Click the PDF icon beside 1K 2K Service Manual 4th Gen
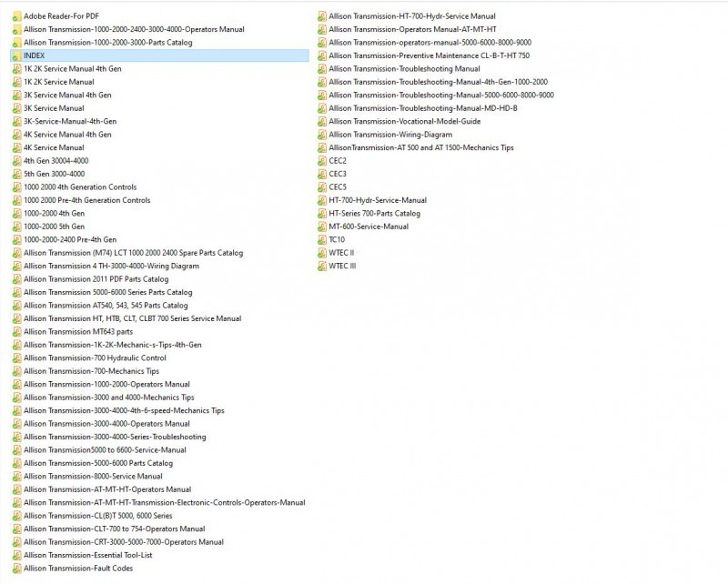Screen dimensions: 728x584 16,69
